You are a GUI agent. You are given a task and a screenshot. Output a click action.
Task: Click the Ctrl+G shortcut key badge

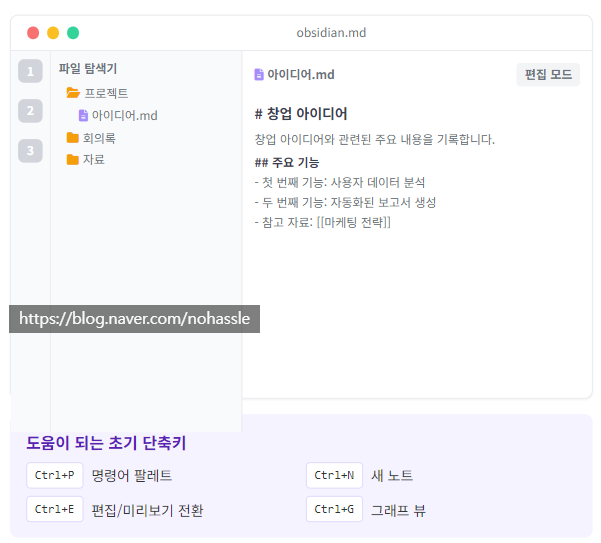coord(334,509)
